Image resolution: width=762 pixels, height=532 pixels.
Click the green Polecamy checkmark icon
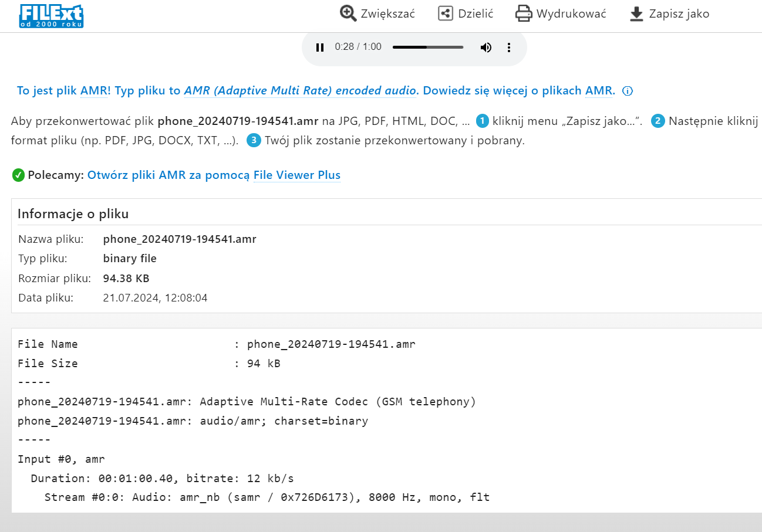pos(18,175)
